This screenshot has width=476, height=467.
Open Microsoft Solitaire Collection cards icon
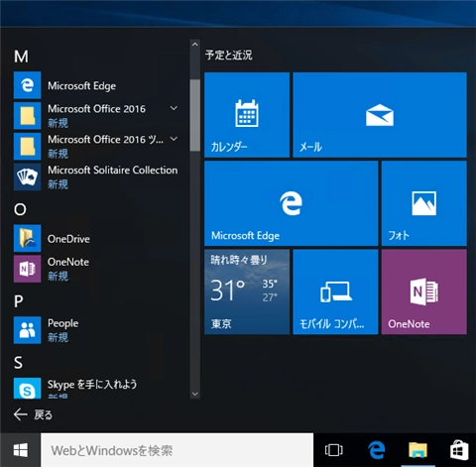coord(27,176)
